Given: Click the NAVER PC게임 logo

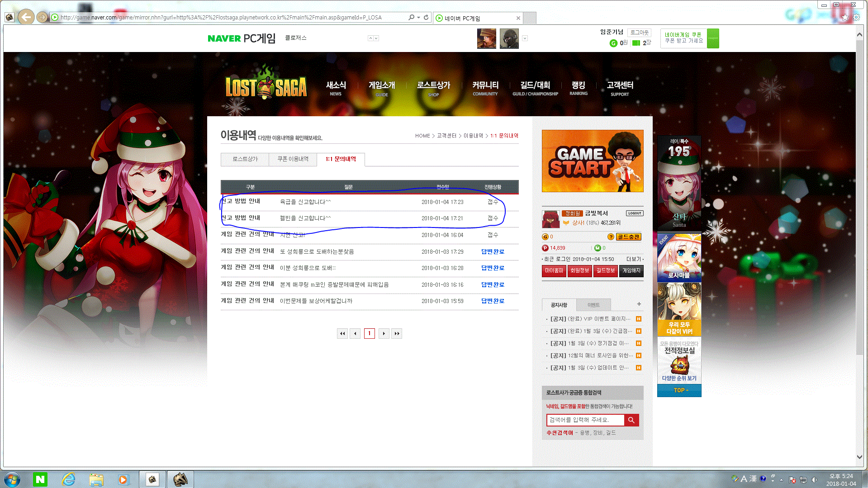Looking at the screenshot, I should click(x=242, y=38).
